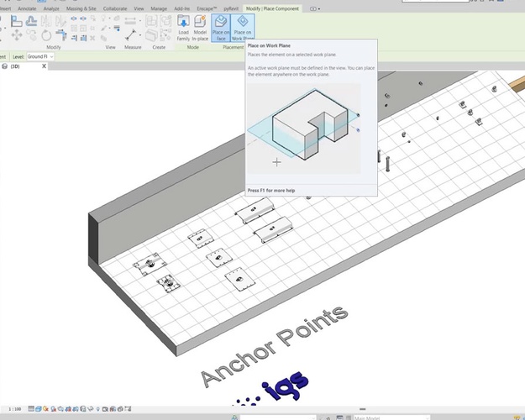This screenshot has height=420, width=525.
Task: Click the Create Similar icon
Action: point(165,35)
